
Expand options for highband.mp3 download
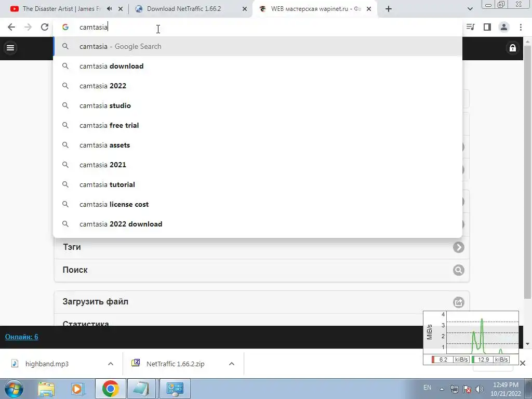[111, 364]
